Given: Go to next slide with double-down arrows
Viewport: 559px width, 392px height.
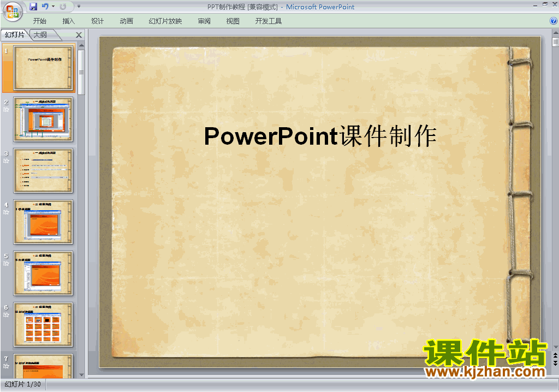Looking at the screenshot, I should [x=555, y=363].
